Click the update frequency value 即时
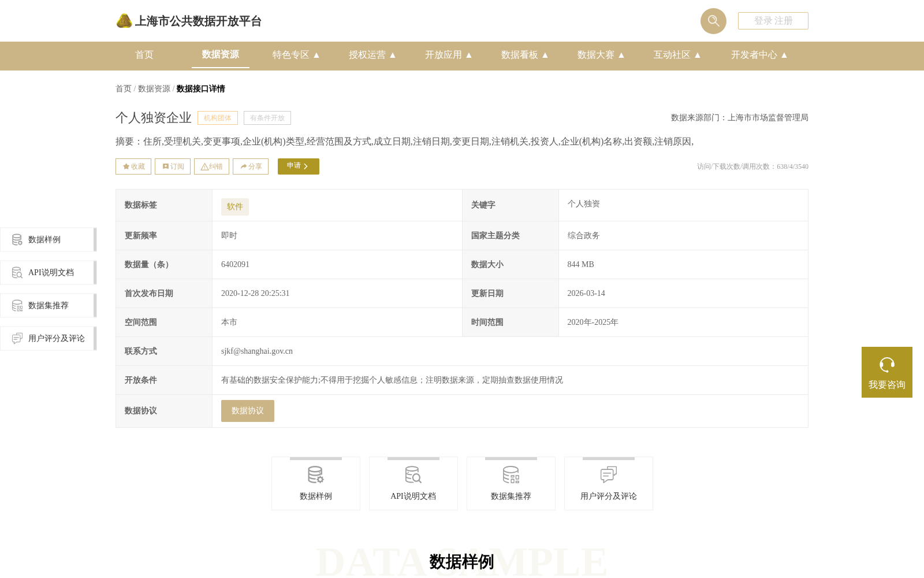The image size is (924, 578). [229, 235]
